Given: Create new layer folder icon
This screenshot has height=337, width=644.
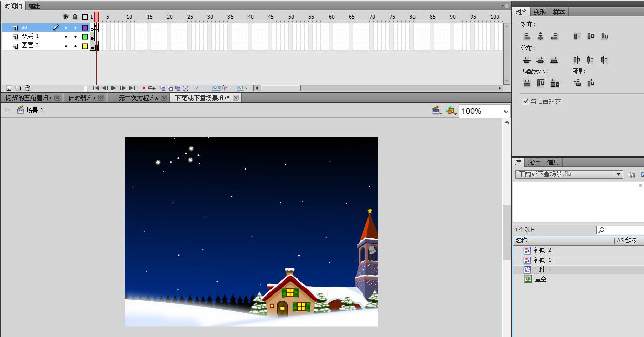Looking at the screenshot, I should 18,88.
